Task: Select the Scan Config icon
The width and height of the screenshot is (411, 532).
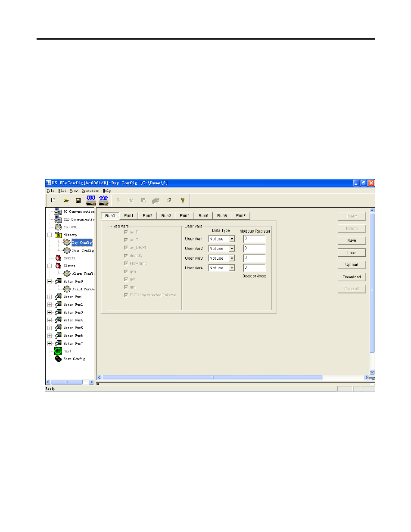Action: click(58, 359)
